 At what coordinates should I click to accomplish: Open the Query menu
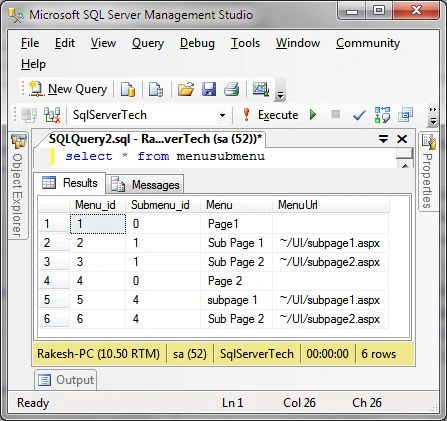(x=148, y=43)
